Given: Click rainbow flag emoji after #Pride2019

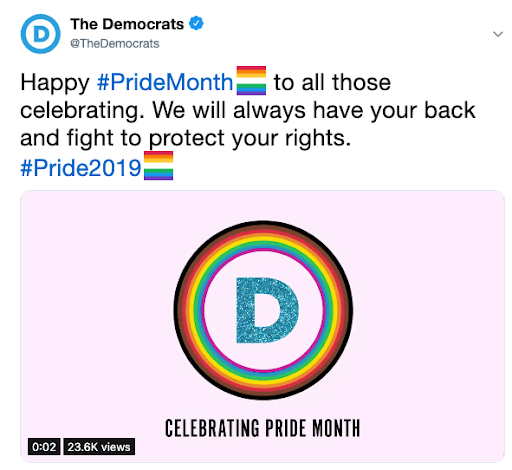Looking at the screenshot, I should tap(158, 166).
